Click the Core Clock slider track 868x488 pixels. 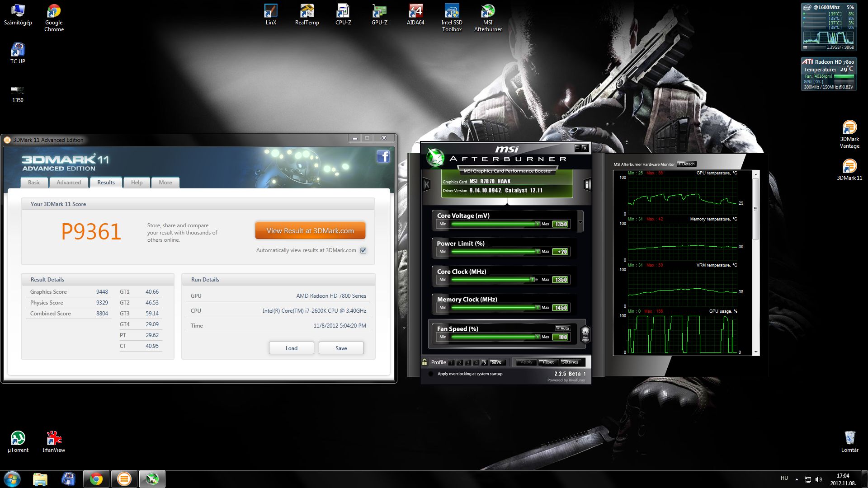point(495,280)
